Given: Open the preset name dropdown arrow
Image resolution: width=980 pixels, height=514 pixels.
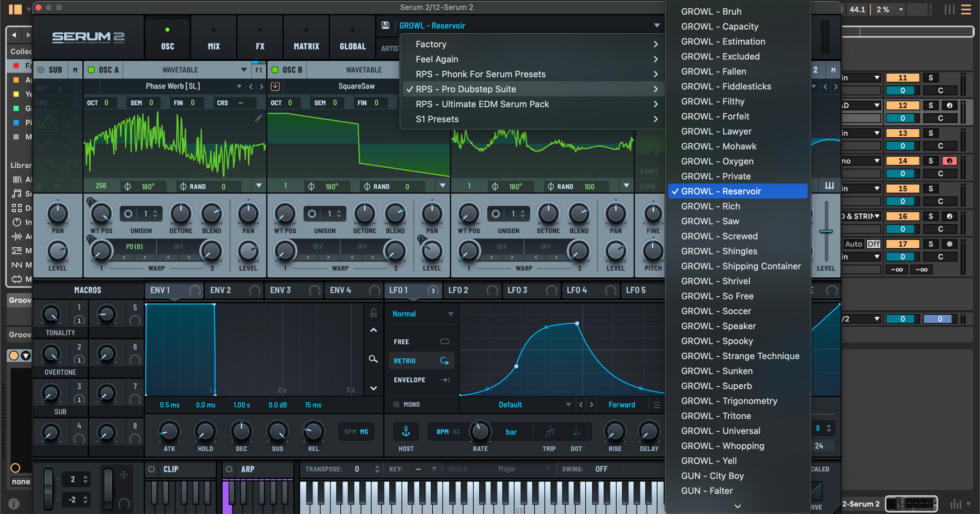Looking at the screenshot, I should pos(657,26).
